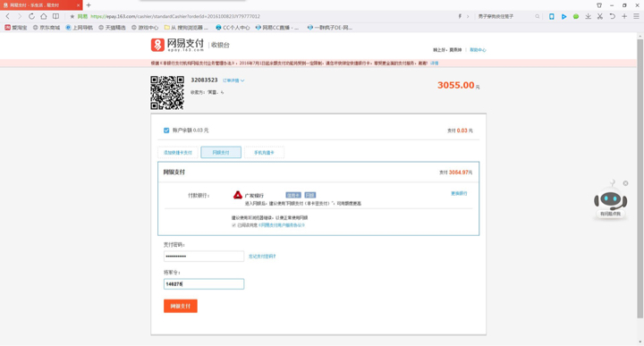
Task: Switch to the mobile recharge card tab
Action: coord(264,152)
